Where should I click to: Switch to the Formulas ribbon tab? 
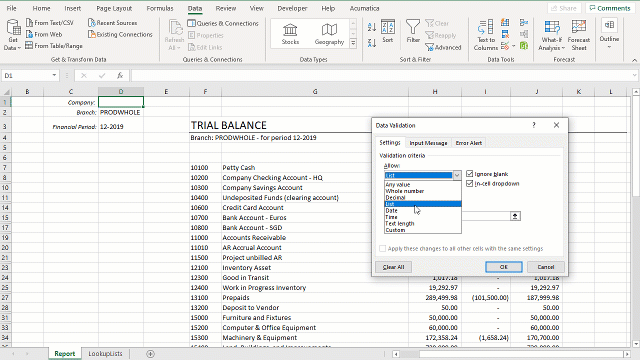pos(160,8)
